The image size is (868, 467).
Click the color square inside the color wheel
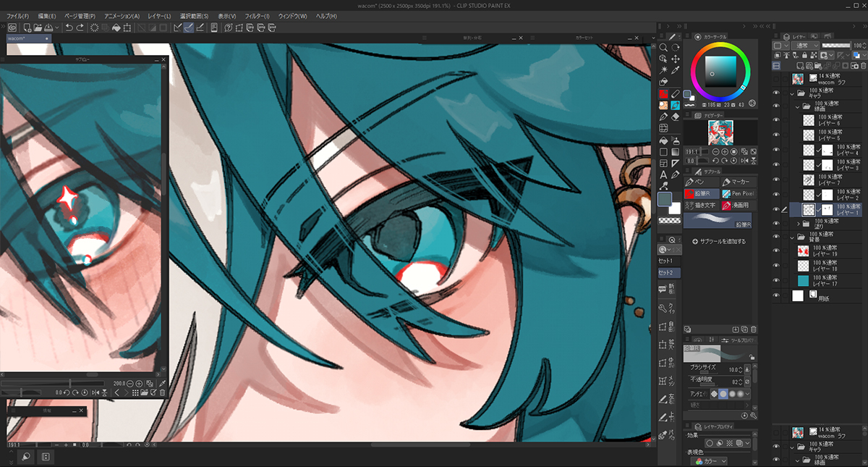click(x=719, y=71)
